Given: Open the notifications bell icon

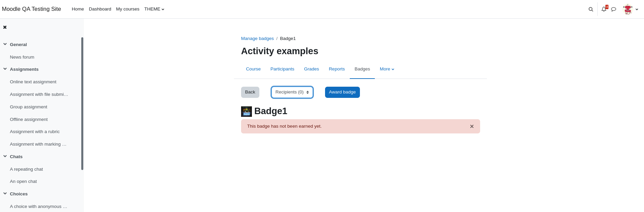Looking at the screenshot, I should 604,9.
